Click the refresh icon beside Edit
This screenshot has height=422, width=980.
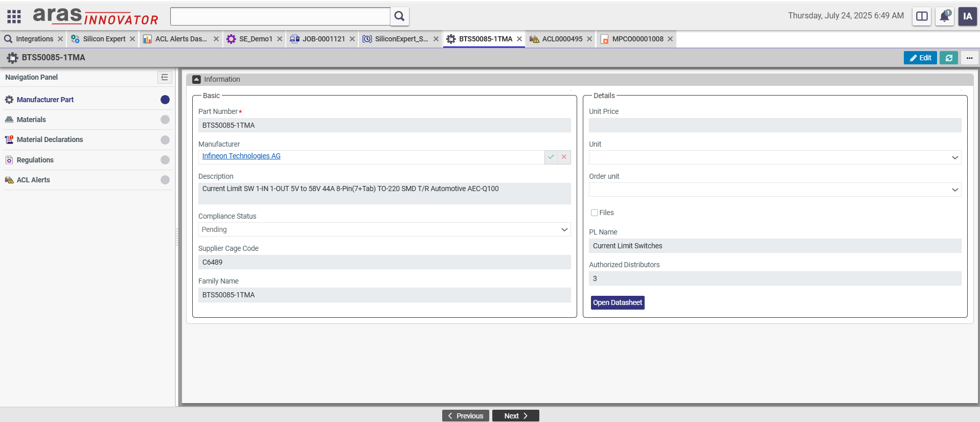pyautogui.click(x=949, y=58)
